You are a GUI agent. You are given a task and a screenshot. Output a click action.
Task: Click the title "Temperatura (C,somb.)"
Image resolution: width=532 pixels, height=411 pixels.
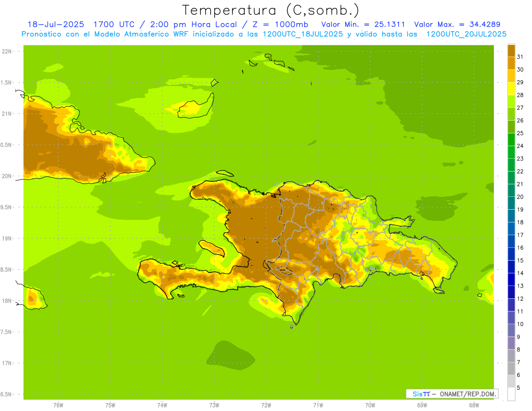click(x=270, y=11)
